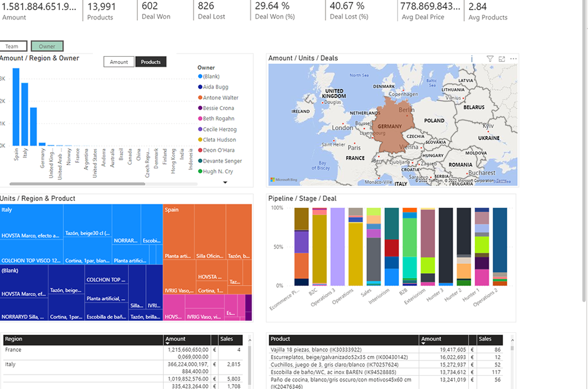Click the Spain treemap header
This screenshot has width=588, height=389.
tap(171, 210)
